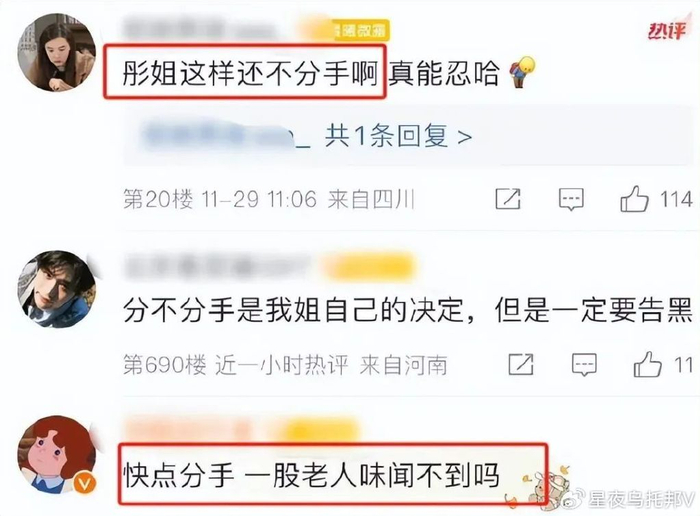
Task: Tap the 第20楼 11-29 11:06 timestamp
Action: [x=220, y=199]
